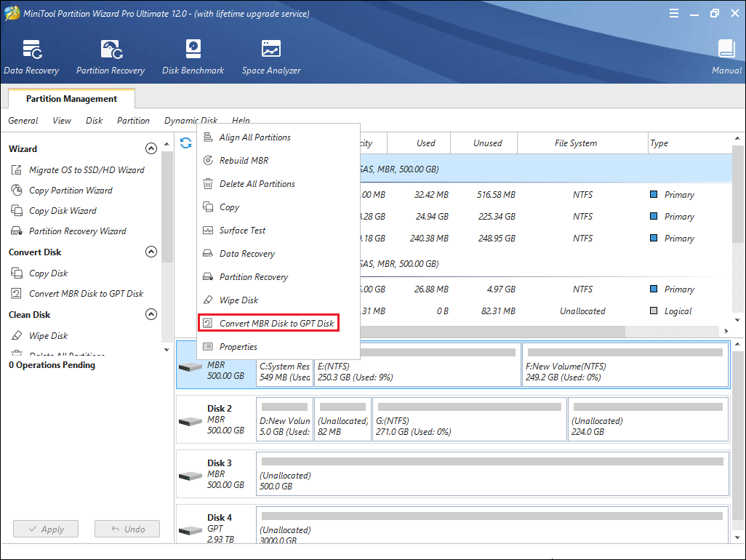Collapse the Wizard section
746x560 pixels.
151,148
